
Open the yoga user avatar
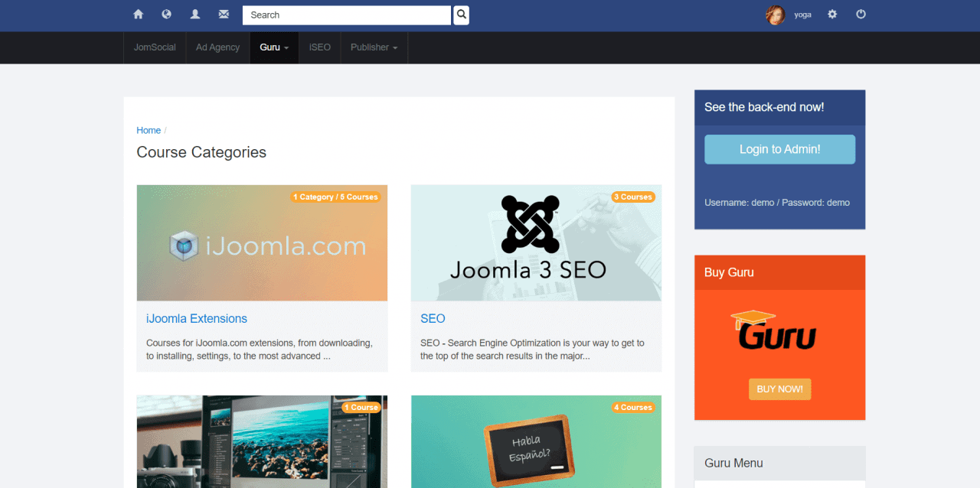pos(776,15)
